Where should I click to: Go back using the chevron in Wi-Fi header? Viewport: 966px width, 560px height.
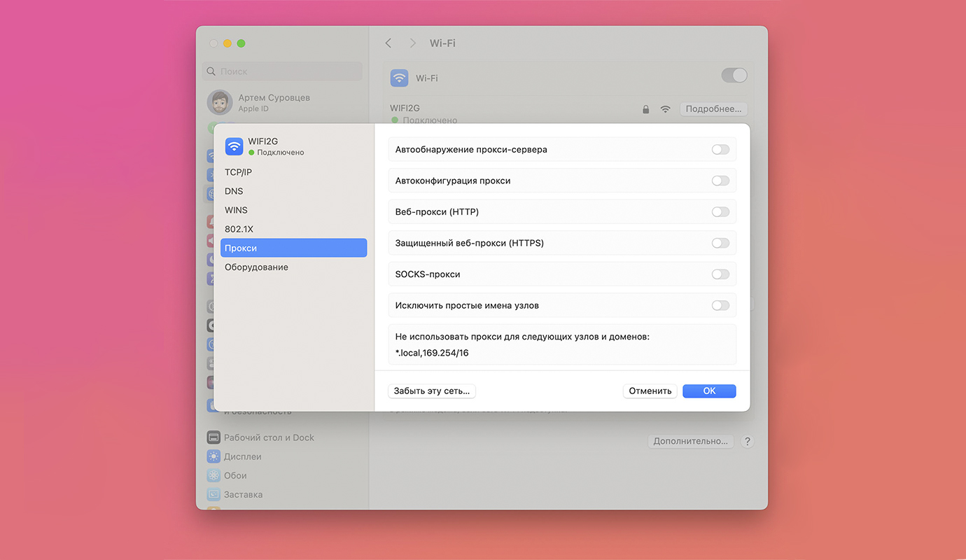coord(388,43)
